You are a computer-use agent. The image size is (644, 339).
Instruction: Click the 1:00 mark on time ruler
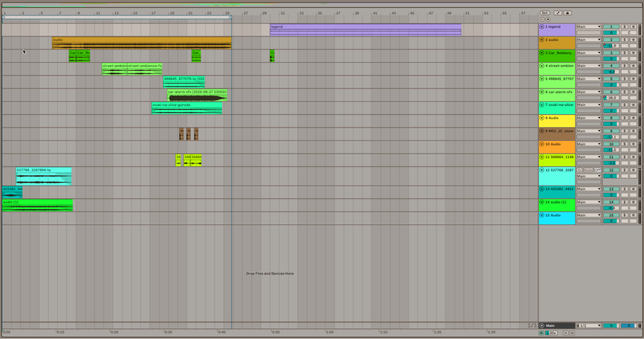330,332
